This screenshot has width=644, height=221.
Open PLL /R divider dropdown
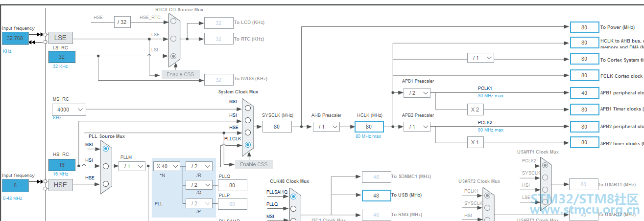click(199, 166)
